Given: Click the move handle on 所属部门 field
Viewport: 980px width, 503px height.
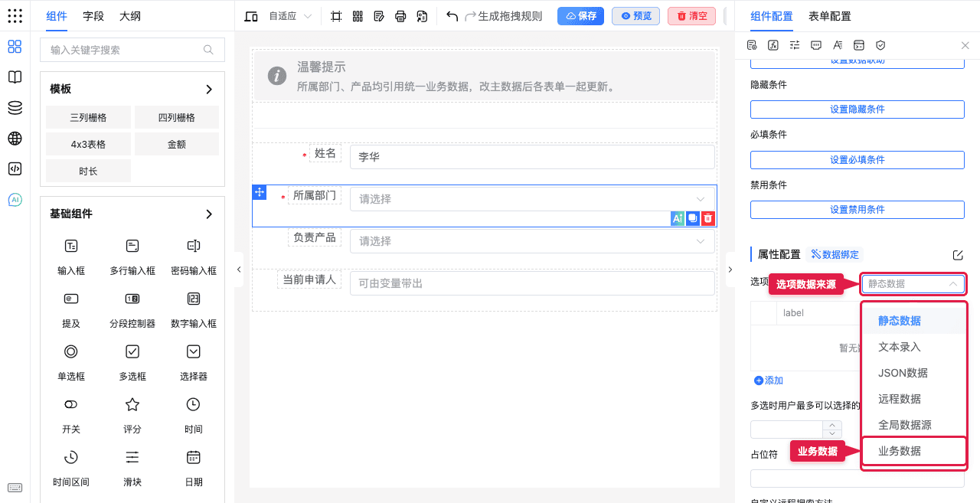Looking at the screenshot, I should 260,192.
